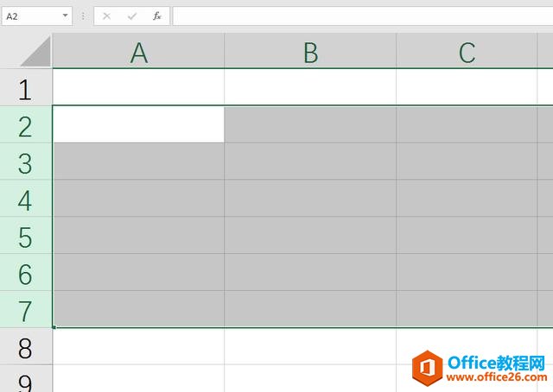Click inside the formula bar input area
Screen dimensions: 553x392
[361, 16]
